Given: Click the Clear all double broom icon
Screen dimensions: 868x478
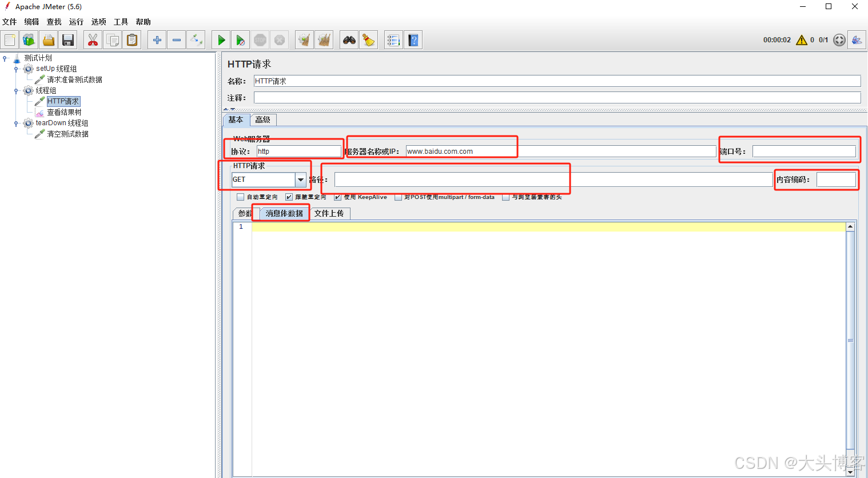Looking at the screenshot, I should coord(324,40).
